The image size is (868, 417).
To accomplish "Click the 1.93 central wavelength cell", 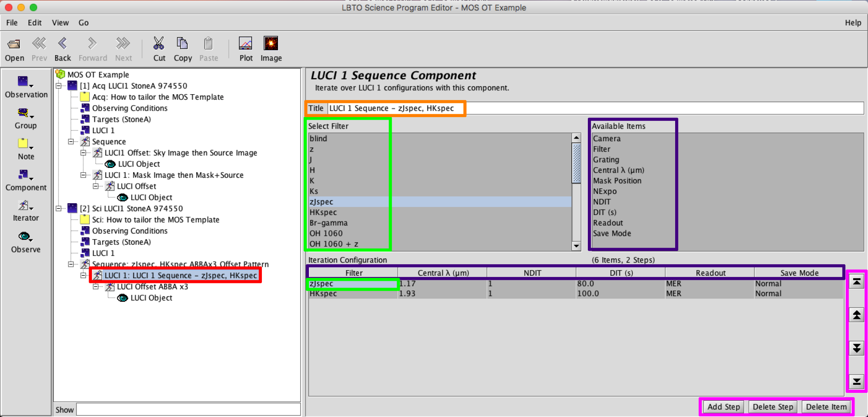I will tap(442, 294).
